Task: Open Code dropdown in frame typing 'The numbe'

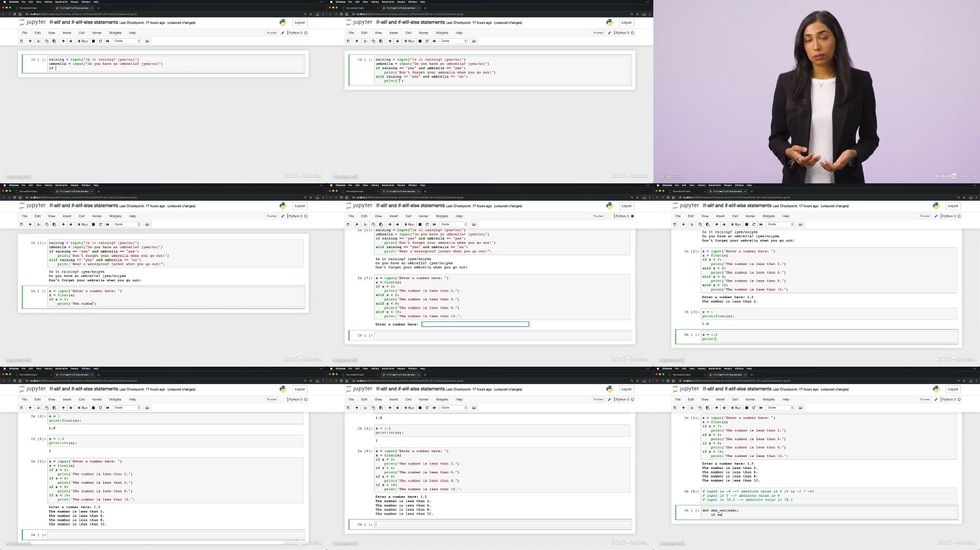Action: (x=127, y=224)
